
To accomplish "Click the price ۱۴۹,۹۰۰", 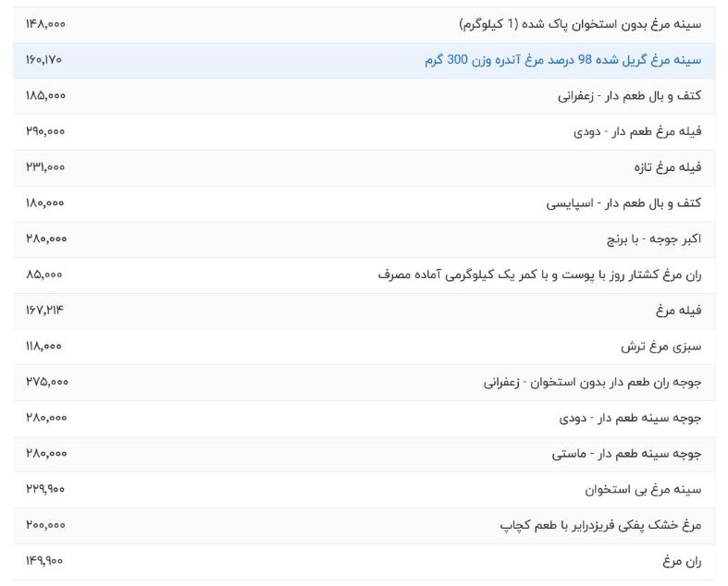I will pos(44,561).
